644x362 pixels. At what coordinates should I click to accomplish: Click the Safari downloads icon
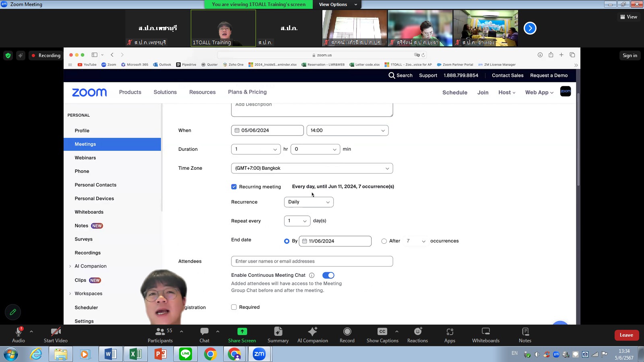pos(540,55)
